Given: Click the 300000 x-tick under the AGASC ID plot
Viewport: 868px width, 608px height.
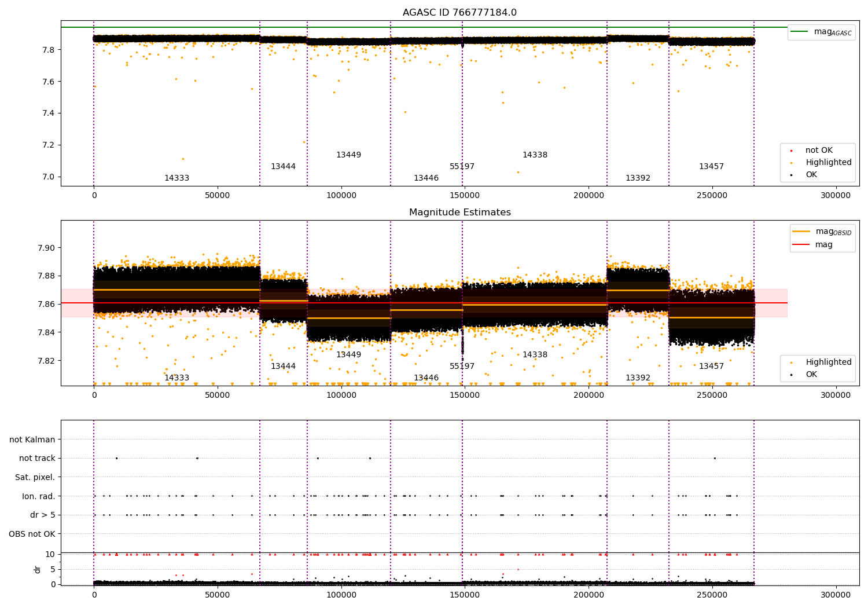Looking at the screenshot, I should pyautogui.click(x=836, y=196).
